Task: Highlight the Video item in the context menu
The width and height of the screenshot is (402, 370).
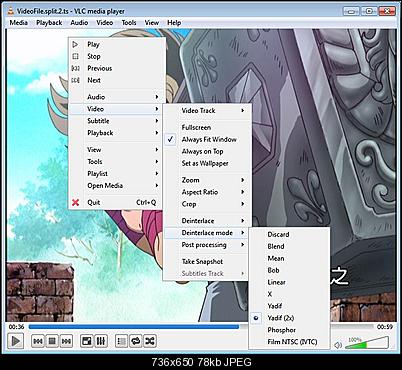Action: coord(117,109)
